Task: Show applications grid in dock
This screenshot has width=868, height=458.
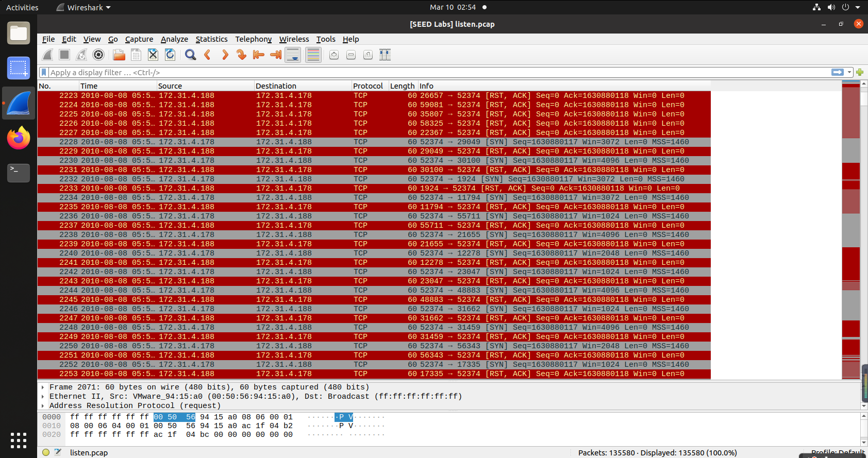Action: pyautogui.click(x=19, y=440)
